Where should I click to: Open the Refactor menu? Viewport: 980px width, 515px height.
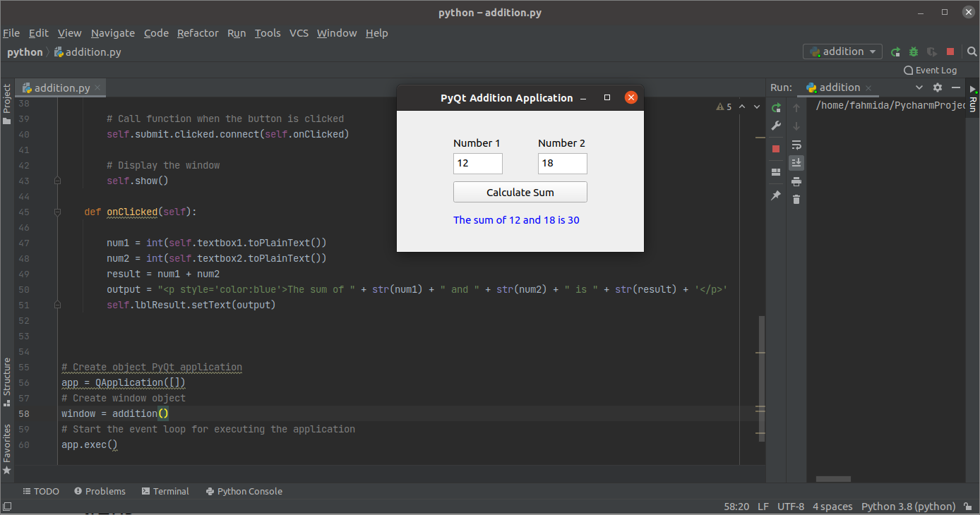pos(198,33)
